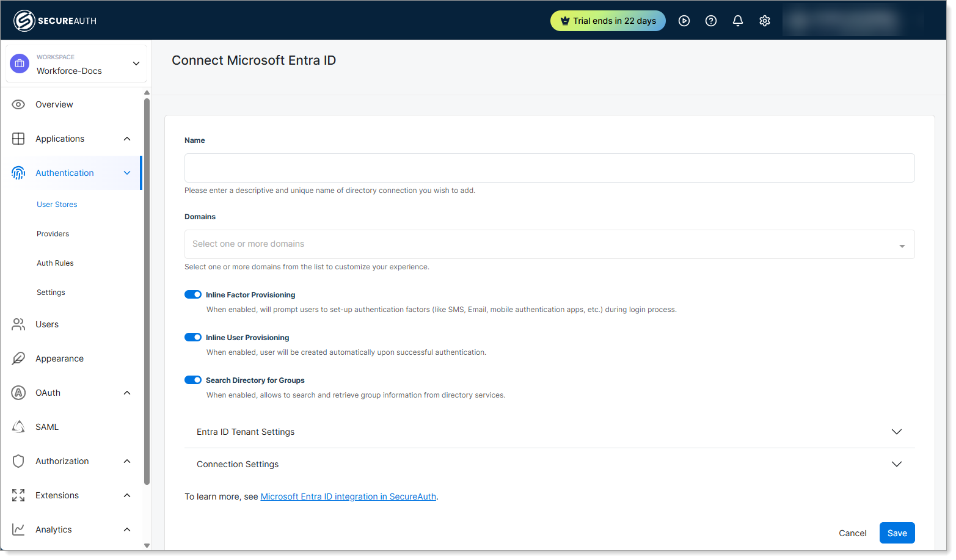
Task: Expand Connection Settings section
Action: (x=549, y=464)
